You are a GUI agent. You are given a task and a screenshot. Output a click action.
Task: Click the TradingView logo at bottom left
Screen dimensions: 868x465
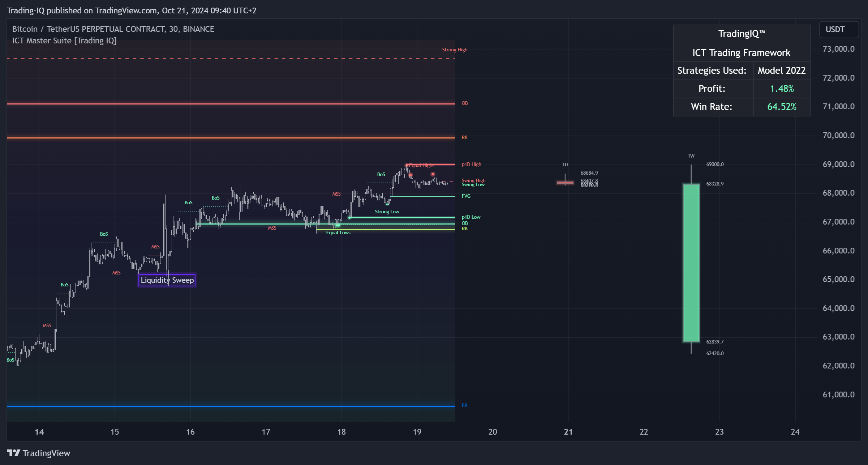[38, 453]
